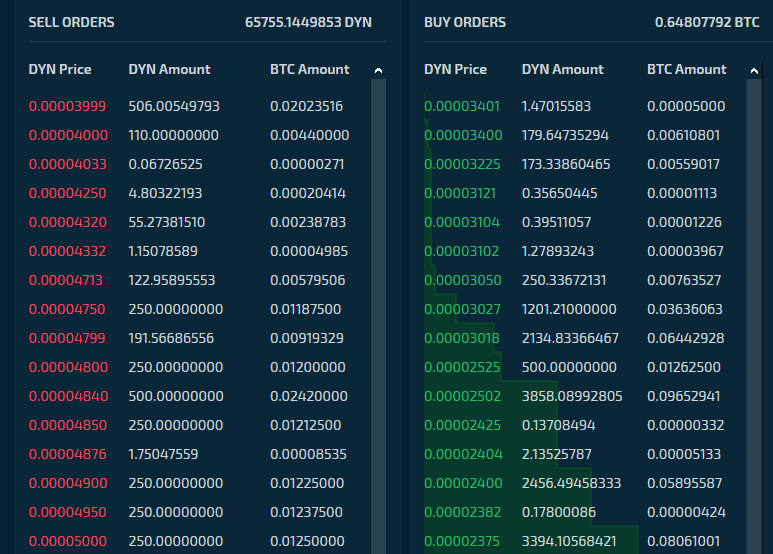Screen dimensions: 773x554
Task: Click sell DYN amount 110.00000000
Action: (173, 135)
